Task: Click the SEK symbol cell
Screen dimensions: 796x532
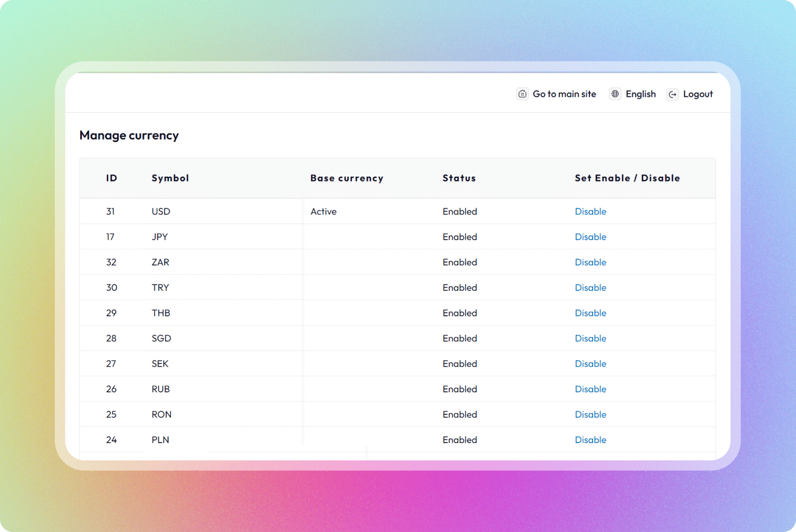Action: 160,364
